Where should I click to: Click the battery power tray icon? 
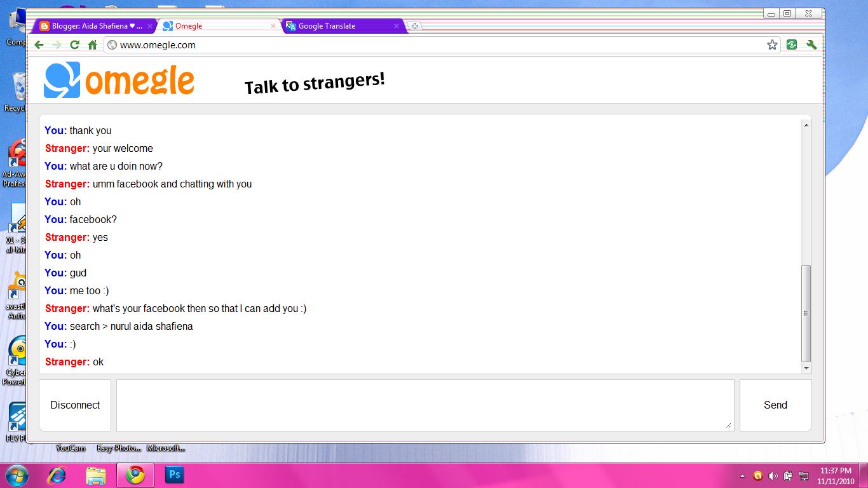(788, 475)
